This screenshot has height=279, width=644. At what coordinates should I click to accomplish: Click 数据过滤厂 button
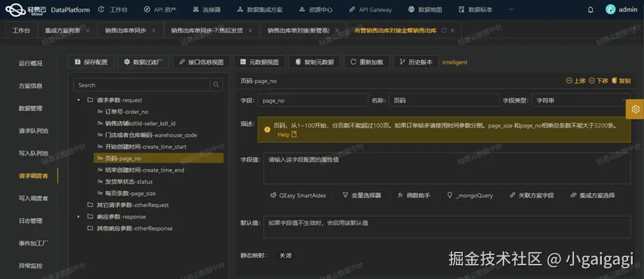tap(143, 62)
